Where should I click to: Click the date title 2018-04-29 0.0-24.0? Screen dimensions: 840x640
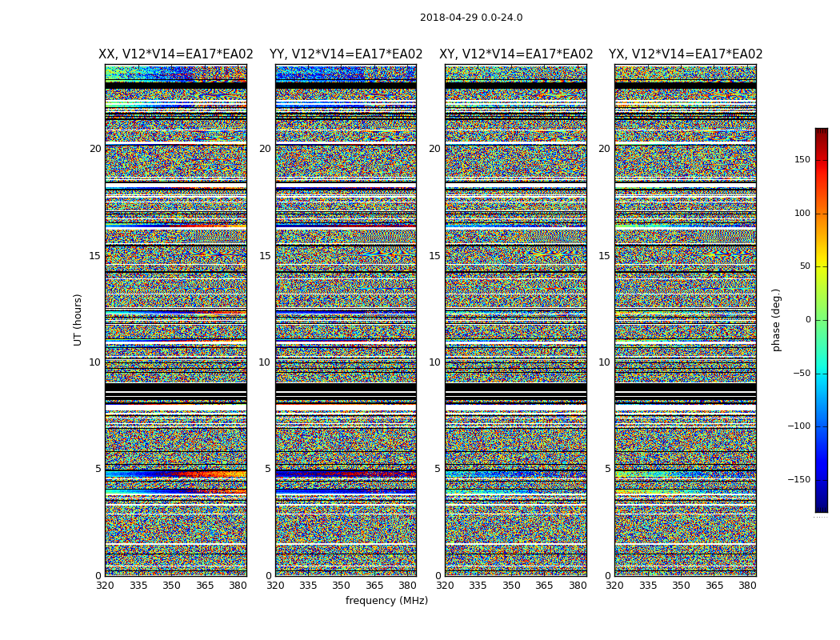pyautogui.click(x=470, y=18)
